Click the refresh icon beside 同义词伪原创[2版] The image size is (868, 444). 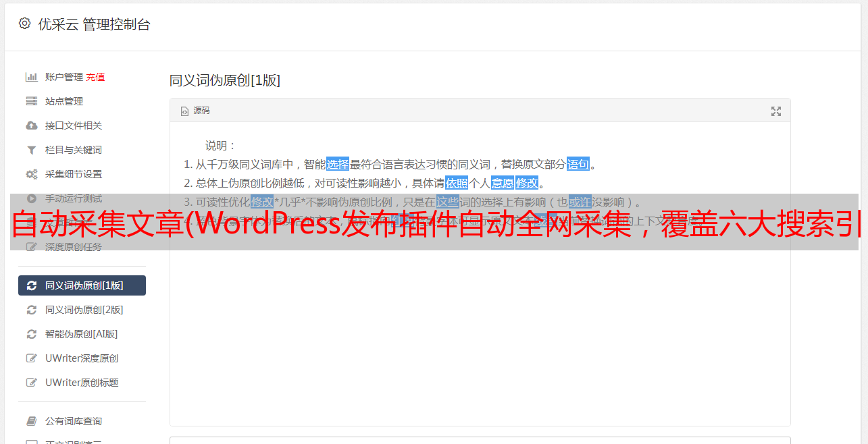[x=31, y=310]
